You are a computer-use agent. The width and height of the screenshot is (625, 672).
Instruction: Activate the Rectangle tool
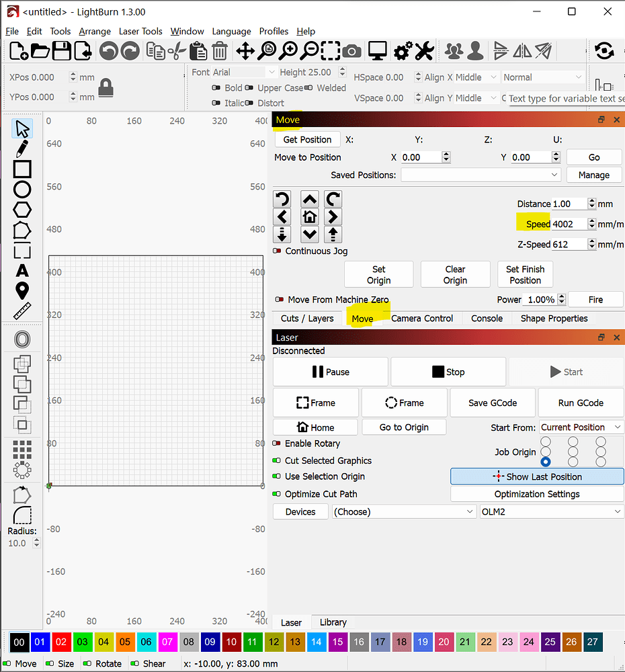pyautogui.click(x=22, y=169)
